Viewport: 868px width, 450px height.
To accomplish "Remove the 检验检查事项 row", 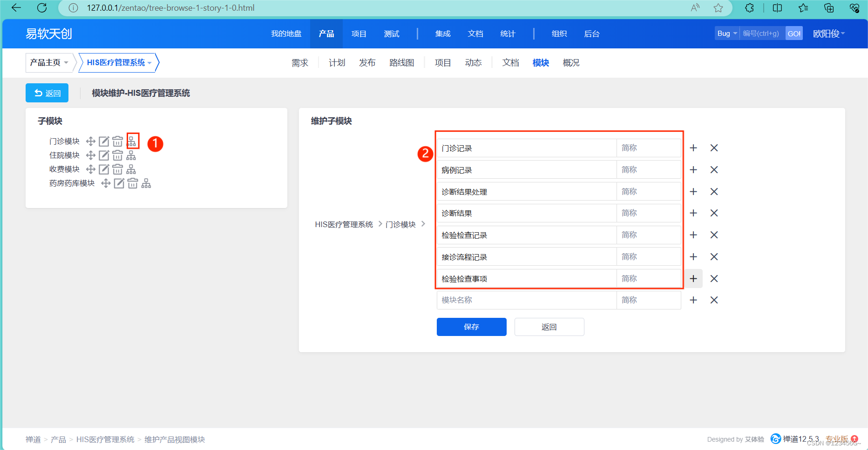I will click(x=714, y=279).
